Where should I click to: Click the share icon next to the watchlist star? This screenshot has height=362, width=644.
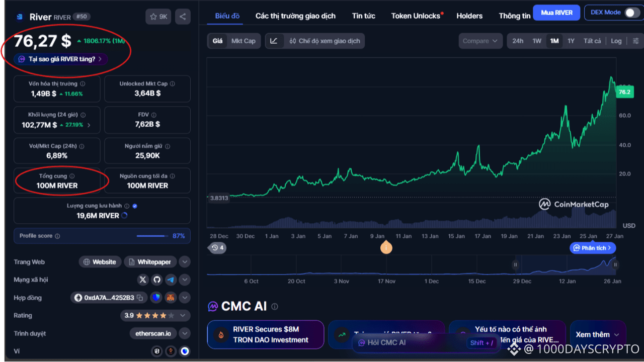182,16
